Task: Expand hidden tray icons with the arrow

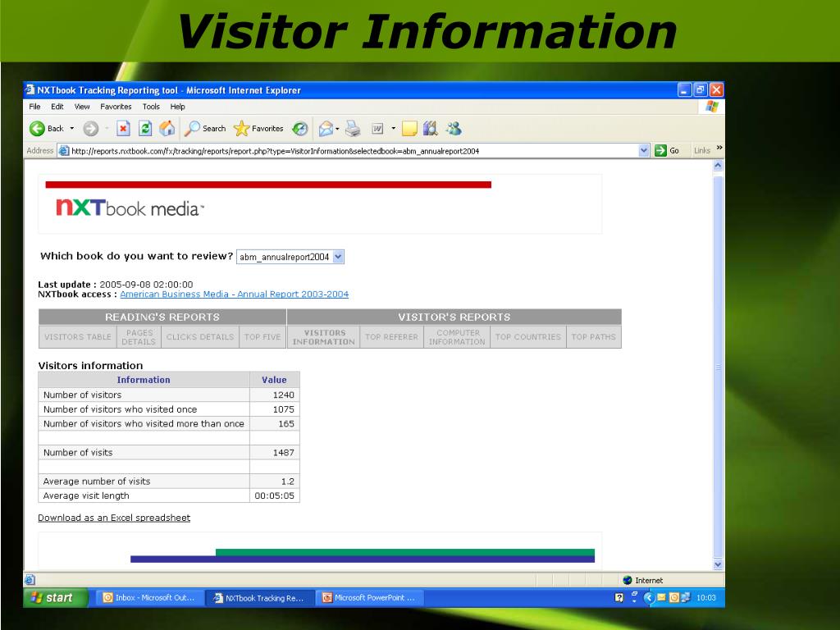Action: tap(650, 598)
